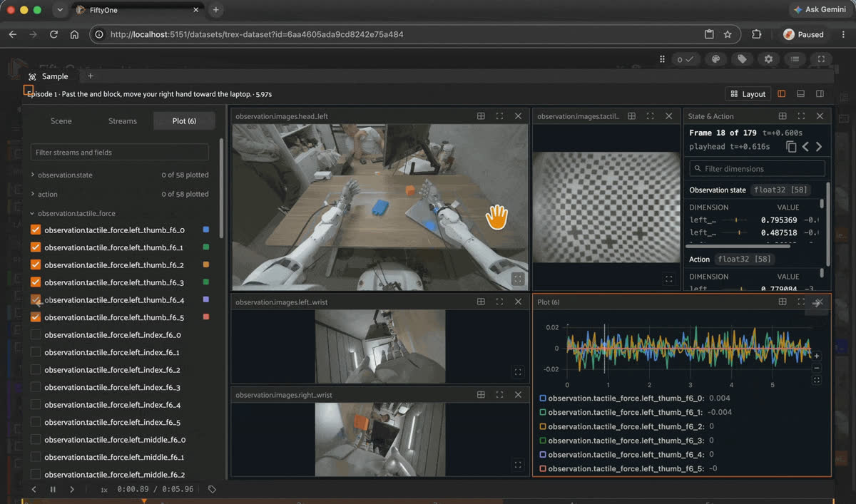Screen dimensions: 856x504
Task: Check observation.tactile_force.left_index_f6_3
Action: (x=36, y=387)
